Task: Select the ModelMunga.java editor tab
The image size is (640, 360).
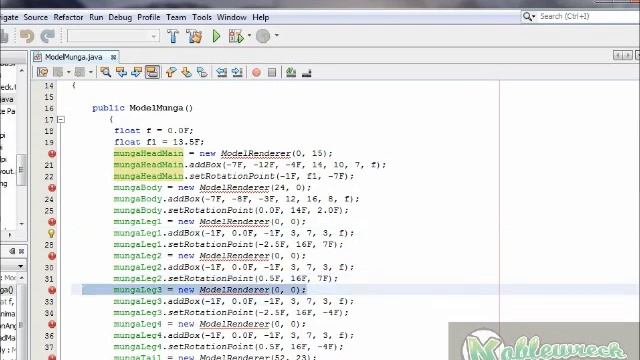Action: [x=73, y=57]
